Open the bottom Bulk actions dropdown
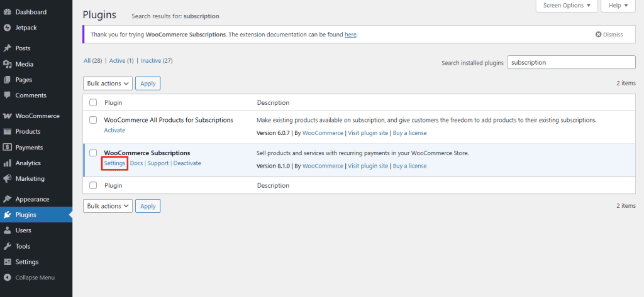This screenshot has width=644, height=297. pos(108,206)
